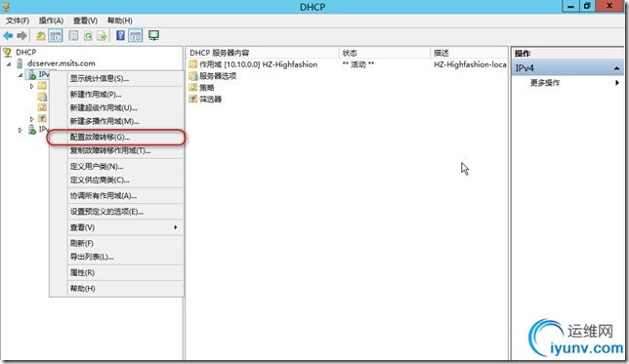
Task: Click the HZ-Highfashion-loca description cell
Action: pos(470,64)
